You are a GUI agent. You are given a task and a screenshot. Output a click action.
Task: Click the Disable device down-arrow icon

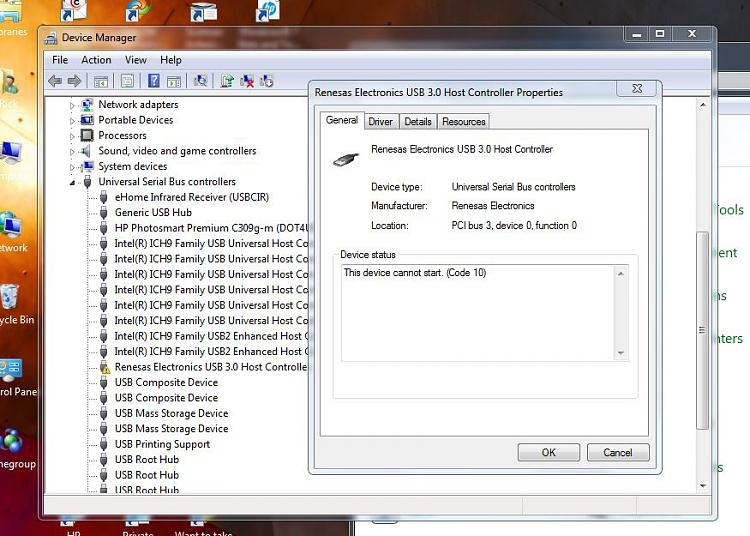coord(266,81)
